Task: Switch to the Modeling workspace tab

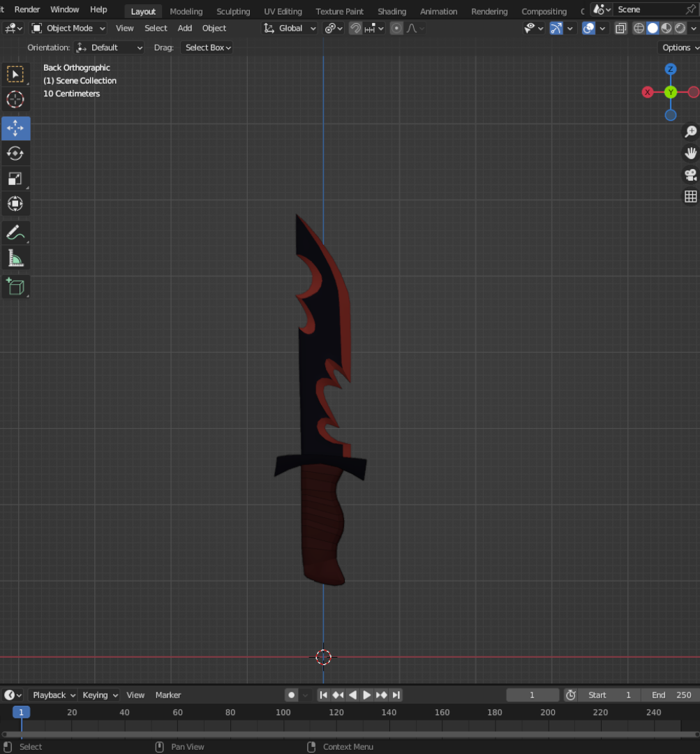Action: pos(186,12)
